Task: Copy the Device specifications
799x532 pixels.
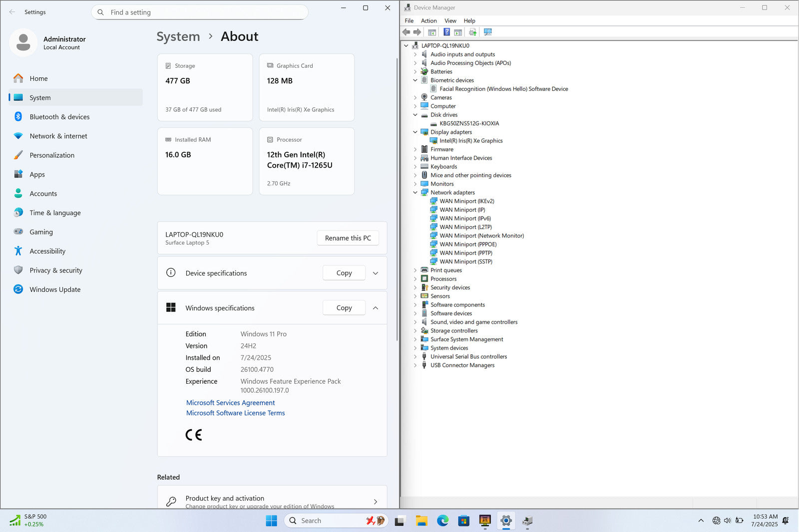Action: click(344, 273)
